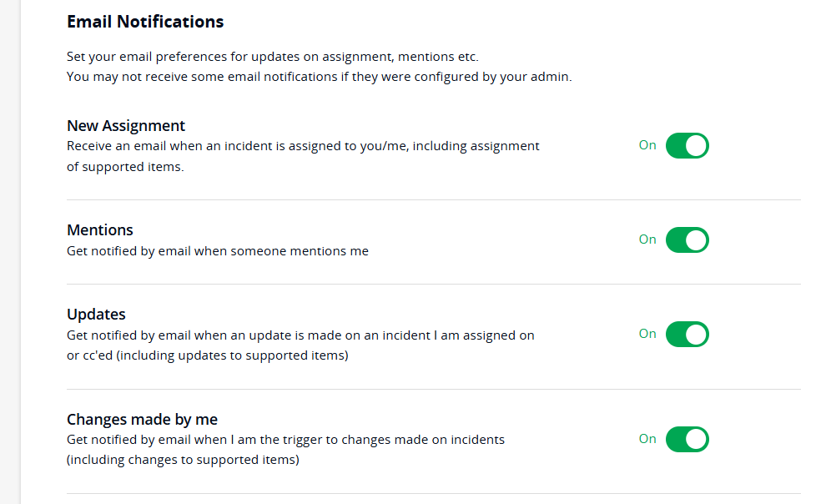Switch off the Updates notification toggle

click(687, 335)
